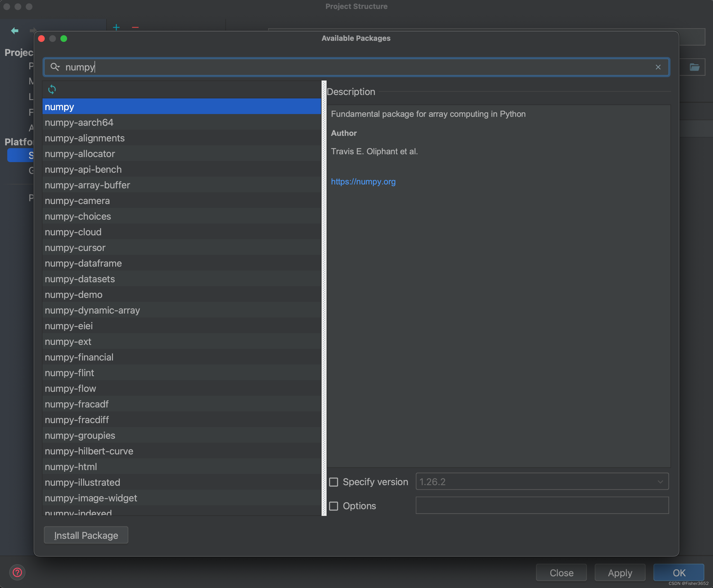This screenshot has height=588, width=713.
Task: Select numpy-dataframe in the list
Action: point(182,263)
